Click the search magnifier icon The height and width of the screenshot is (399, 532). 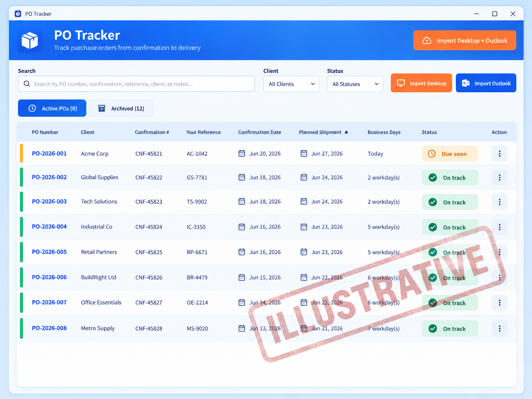(x=27, y=84)
